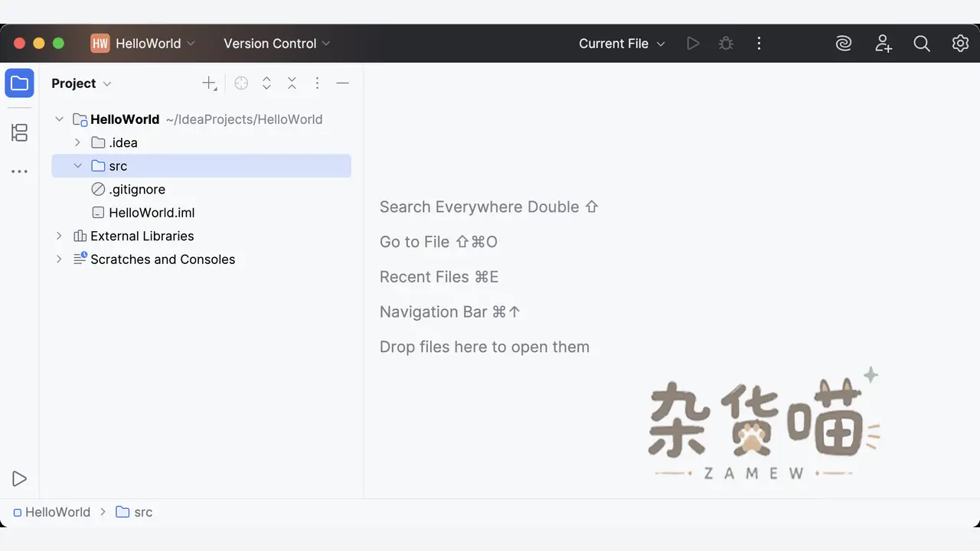This screenshot has height=551, width=980.
Task: Click the .gitignore file icon
Action: pyautogui.click(x=98, y=189)
